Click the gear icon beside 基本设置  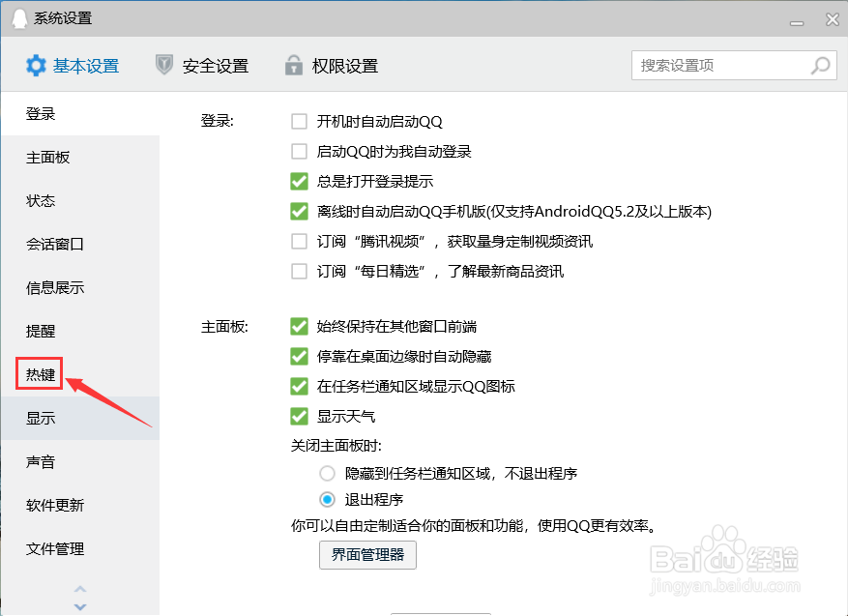click(36, 66)
